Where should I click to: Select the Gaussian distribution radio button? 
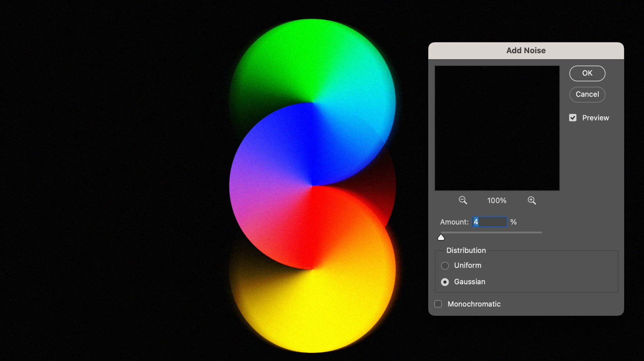pyautogui.click(x=445, y=282)
